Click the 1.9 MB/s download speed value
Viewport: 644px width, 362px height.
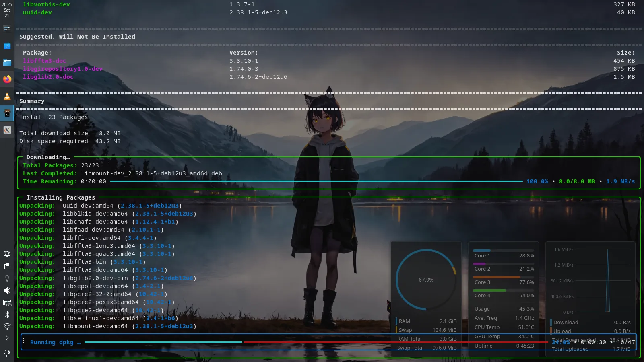620,181
